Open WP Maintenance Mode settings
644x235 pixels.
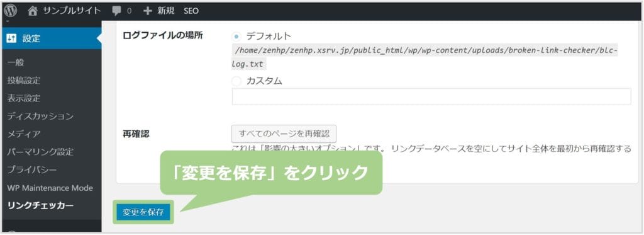click(x=50, y=188)
